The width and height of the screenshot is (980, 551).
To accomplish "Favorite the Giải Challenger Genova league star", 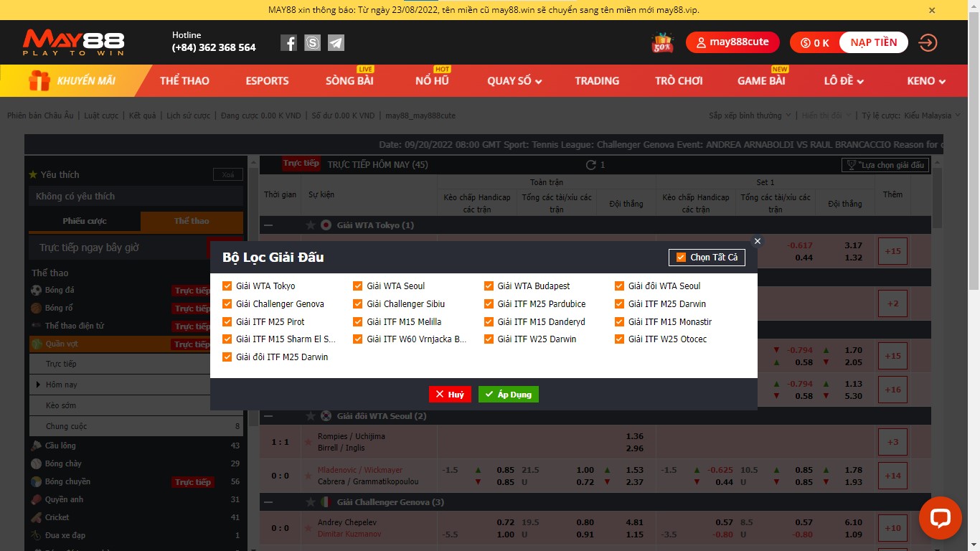I will pos(311,502).
